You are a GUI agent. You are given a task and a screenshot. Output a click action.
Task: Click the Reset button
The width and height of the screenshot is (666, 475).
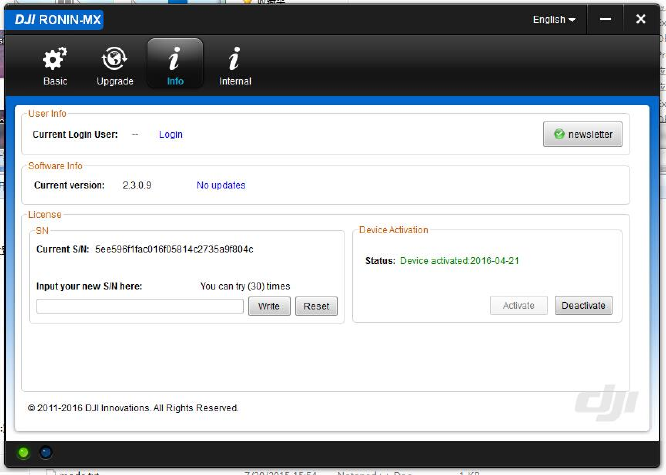pos(316,306)
